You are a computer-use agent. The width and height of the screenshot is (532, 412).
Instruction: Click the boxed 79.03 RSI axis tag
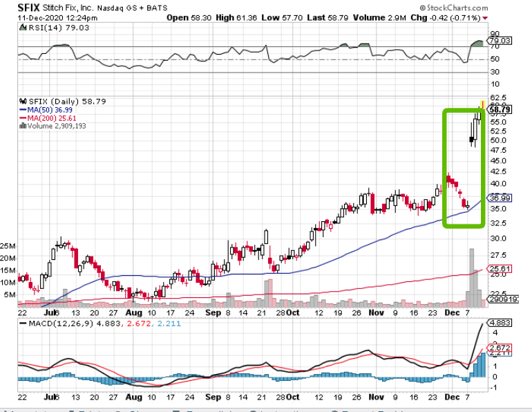tap(500, 41)
